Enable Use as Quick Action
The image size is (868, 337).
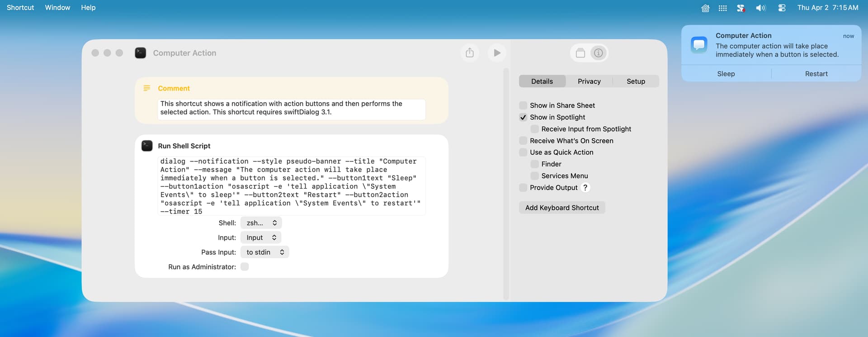pos(523,152)
